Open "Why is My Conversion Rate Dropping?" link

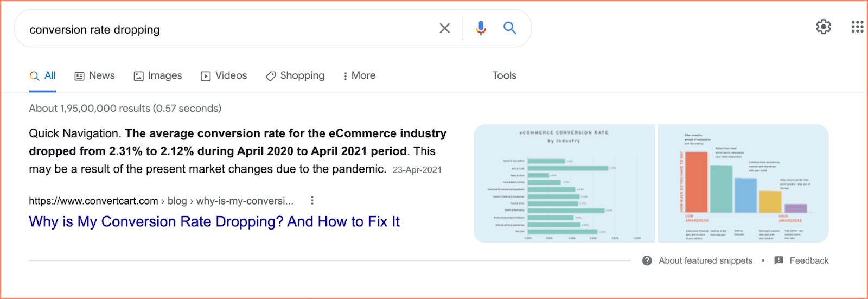214,221
